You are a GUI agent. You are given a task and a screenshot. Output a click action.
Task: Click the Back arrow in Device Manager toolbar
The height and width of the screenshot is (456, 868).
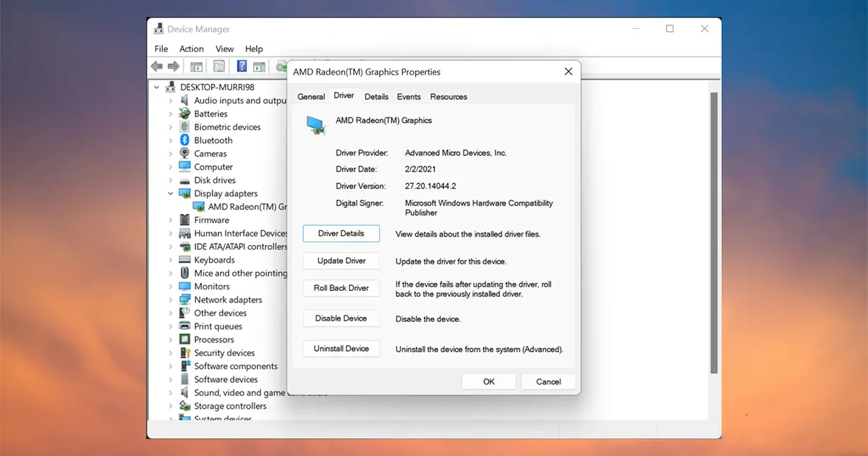click(x=157, y=67)
